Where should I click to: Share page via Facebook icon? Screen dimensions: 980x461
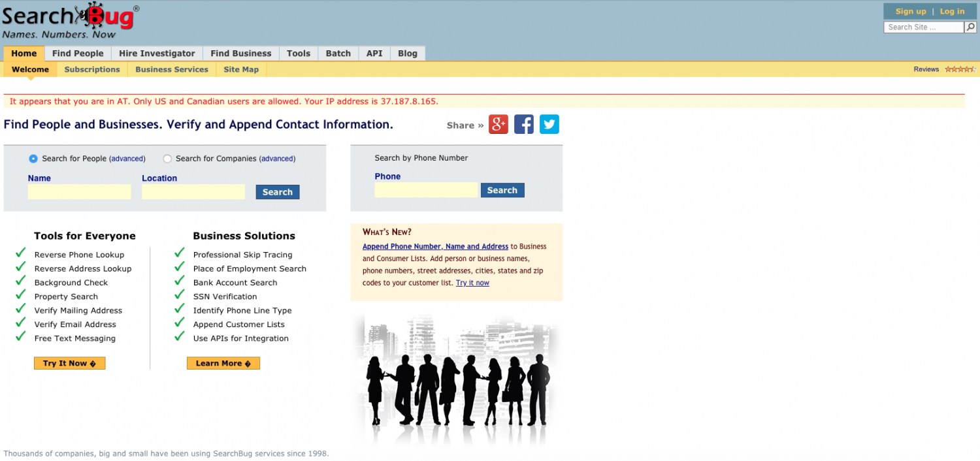[524, 124]
